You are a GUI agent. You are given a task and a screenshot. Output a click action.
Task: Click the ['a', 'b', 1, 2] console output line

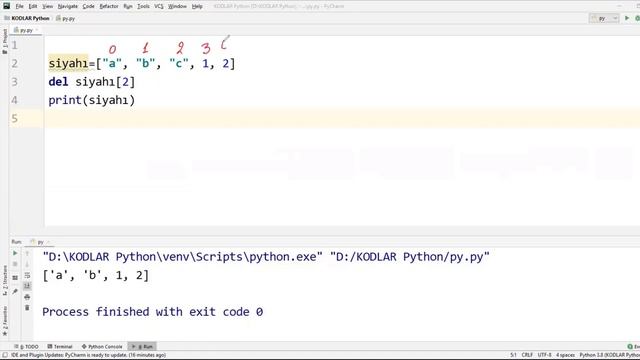[x=96, y=275]
